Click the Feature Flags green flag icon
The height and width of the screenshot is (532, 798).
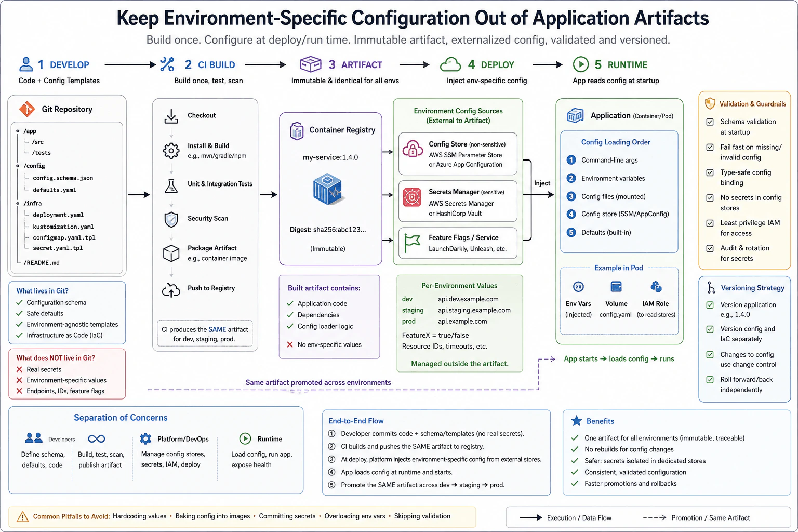[x=412, y=243]
